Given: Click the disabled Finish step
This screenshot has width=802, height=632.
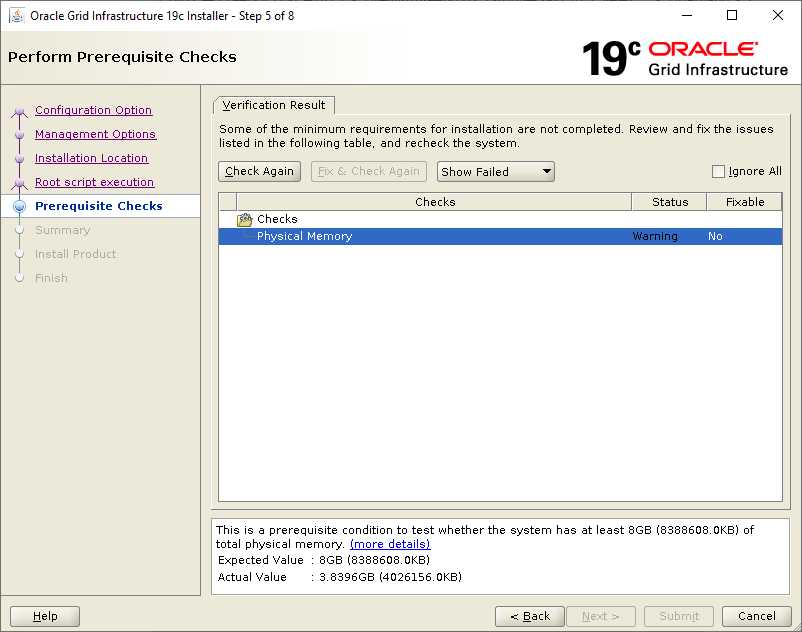Looking at the screenshot, I should click(x=51, y=278).
